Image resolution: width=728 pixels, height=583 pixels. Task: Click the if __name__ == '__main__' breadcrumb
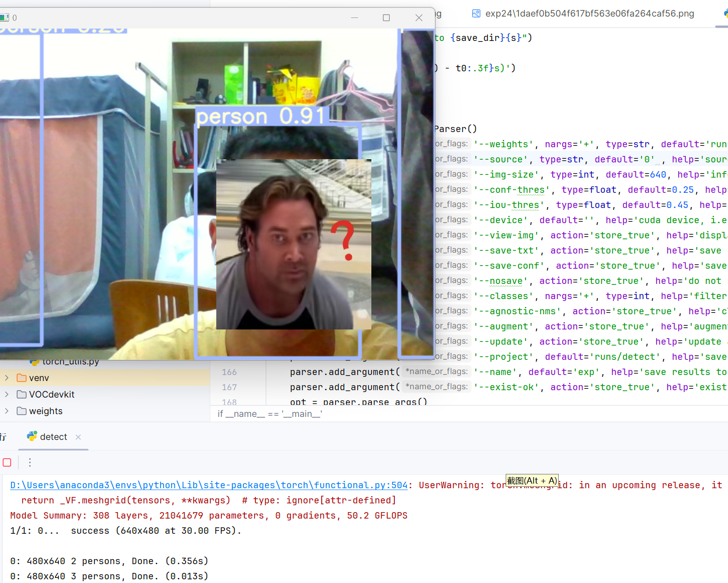coord(270,414)
